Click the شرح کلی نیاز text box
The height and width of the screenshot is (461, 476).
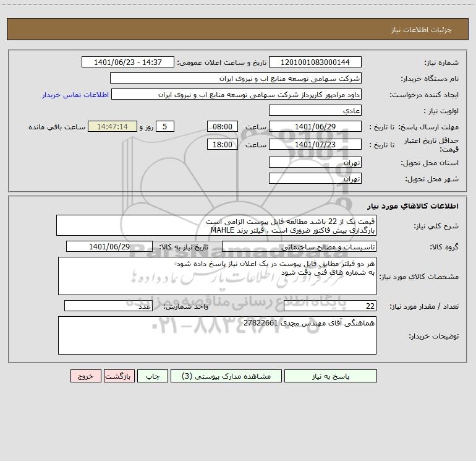(x=216, y=225)
